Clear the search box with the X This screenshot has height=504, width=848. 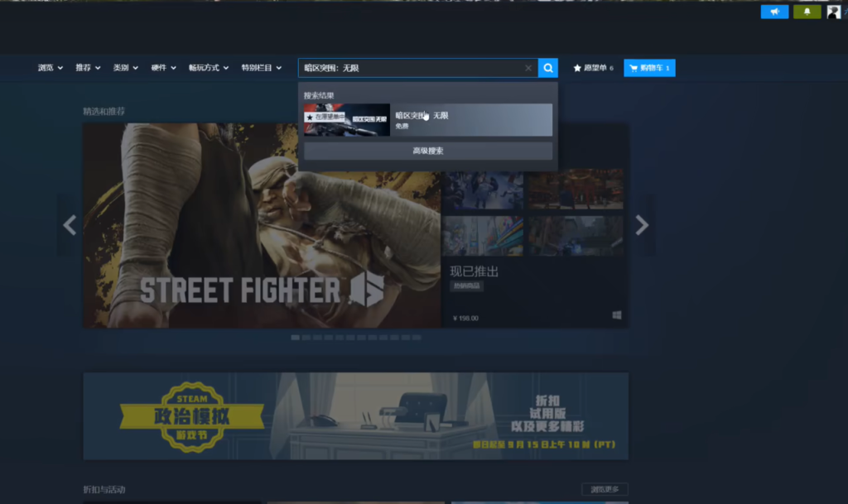point(528,68)
